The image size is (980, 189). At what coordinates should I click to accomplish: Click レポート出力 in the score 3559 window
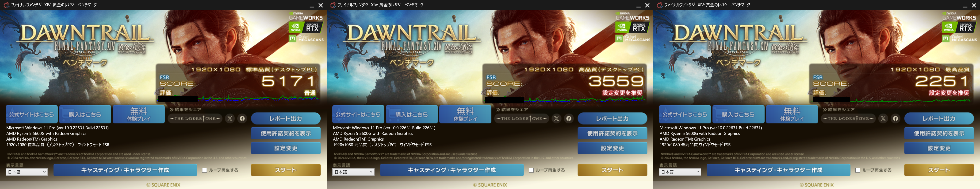[x=612, y=118]
